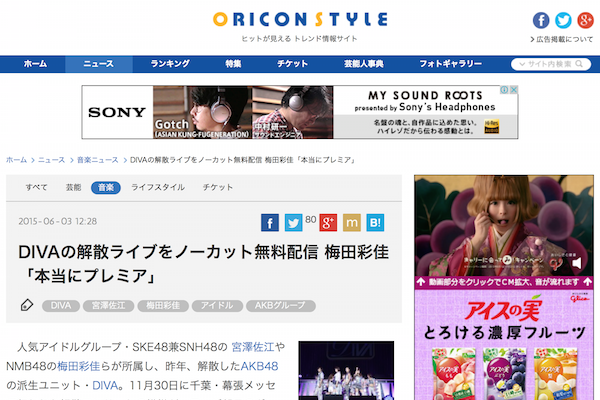
Task: Click the DIVA tag pill
Action: (61, 305)
